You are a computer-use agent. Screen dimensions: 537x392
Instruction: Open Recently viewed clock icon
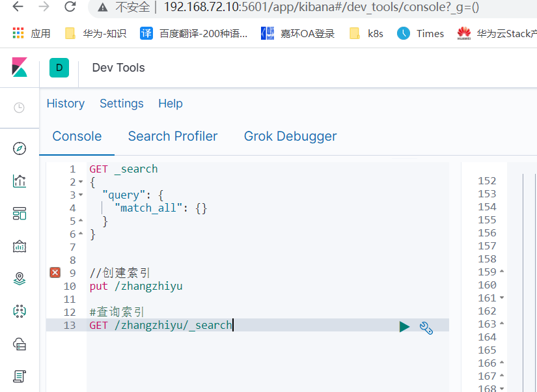pos(19,107)
